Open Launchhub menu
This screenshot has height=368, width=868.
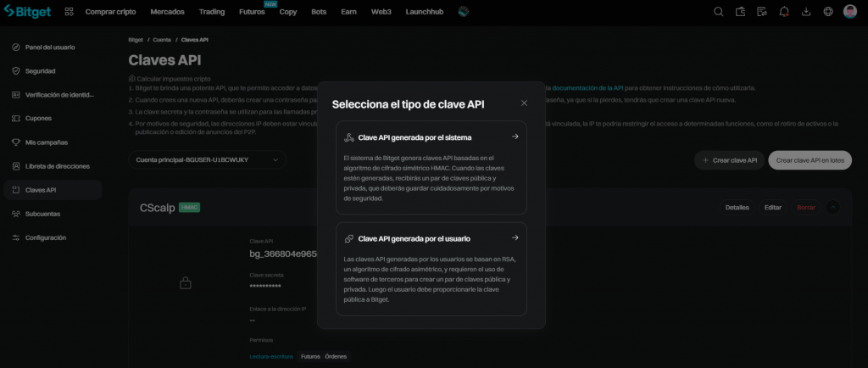pyautogui.click(x=425, y=12)
